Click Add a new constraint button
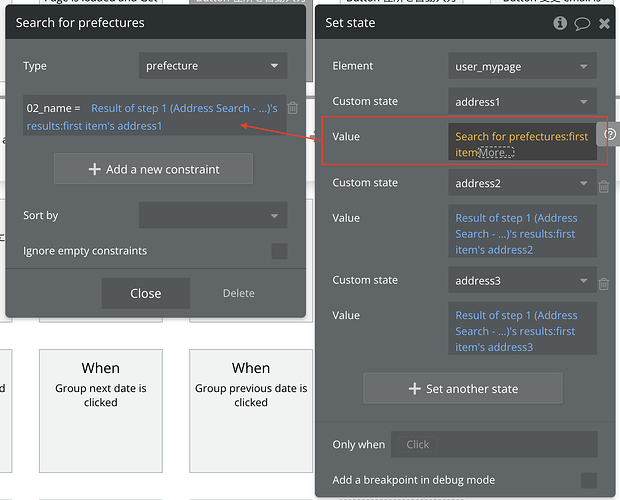The width and height of the screenshot is (620, 500). [153, 169]
